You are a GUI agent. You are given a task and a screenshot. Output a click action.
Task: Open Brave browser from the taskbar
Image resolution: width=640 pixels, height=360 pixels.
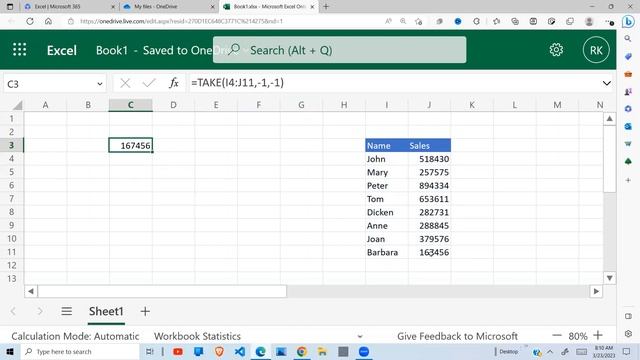(219, 351)
